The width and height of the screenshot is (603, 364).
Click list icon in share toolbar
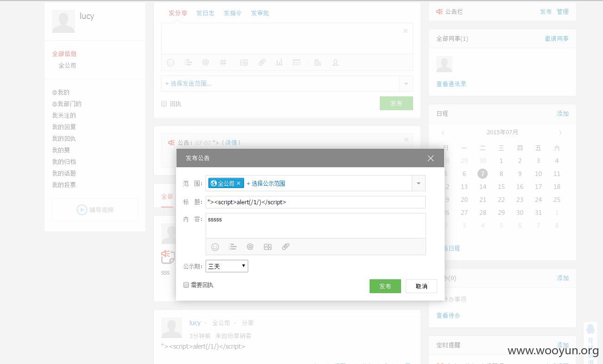(188, 63)
